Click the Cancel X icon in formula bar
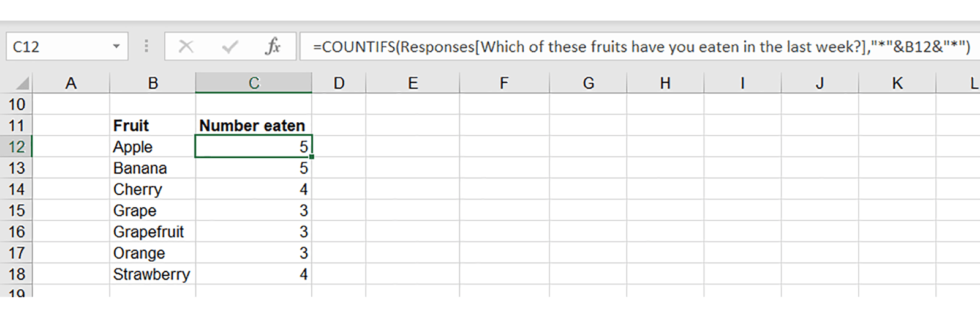This screenshot has width=980, height=318. pyautogui.click(x=186, y=46)
